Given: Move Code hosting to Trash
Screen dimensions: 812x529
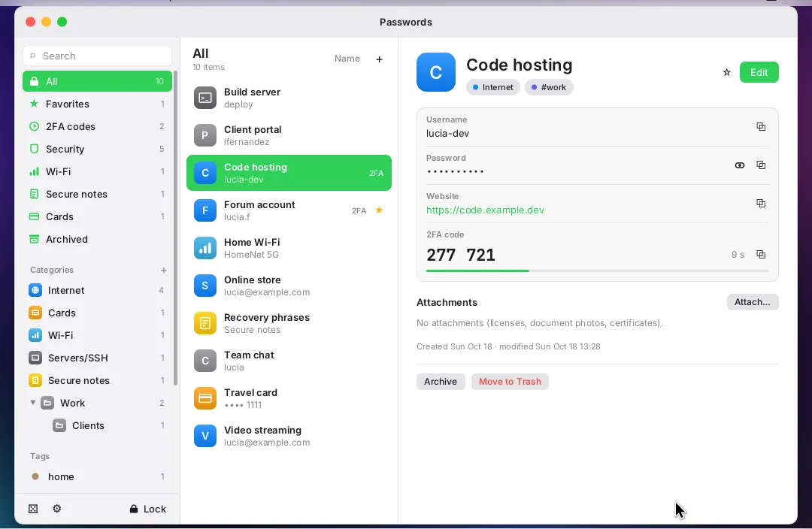Looking at the screenshot, I should (x=510, y=382).
